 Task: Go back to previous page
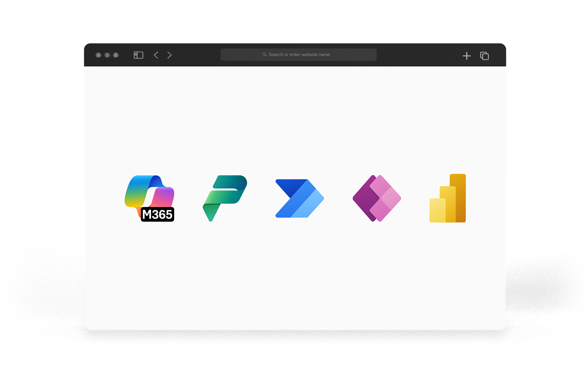pyautogui.click(x=156, y=55)
